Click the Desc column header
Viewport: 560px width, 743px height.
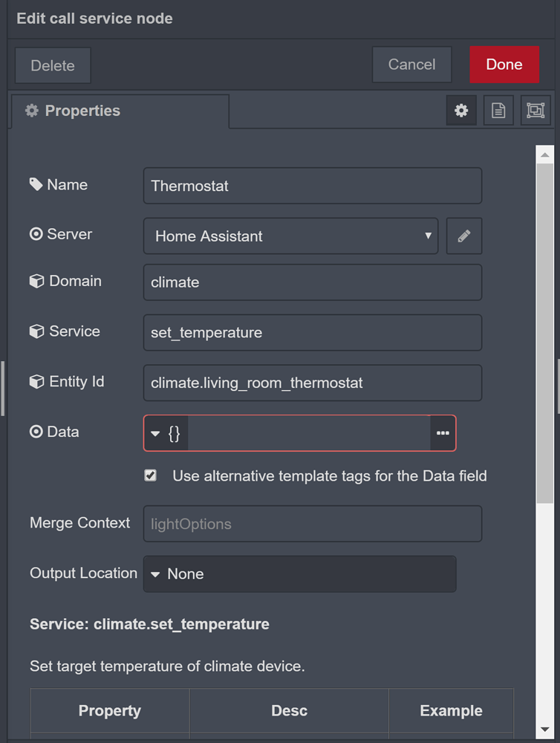point(289,710)
